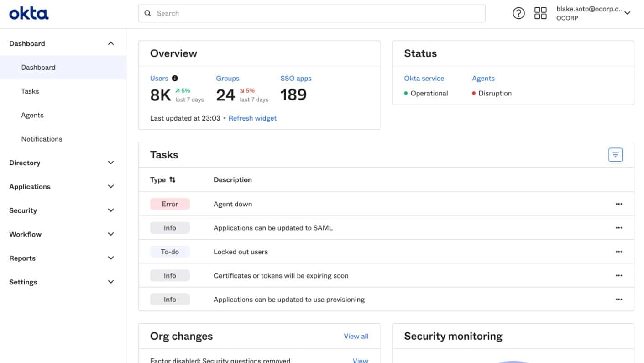Screen dimensions: 644x363
Task: Sort tasks by Type column arrows
Action: [x=172, y=179]
